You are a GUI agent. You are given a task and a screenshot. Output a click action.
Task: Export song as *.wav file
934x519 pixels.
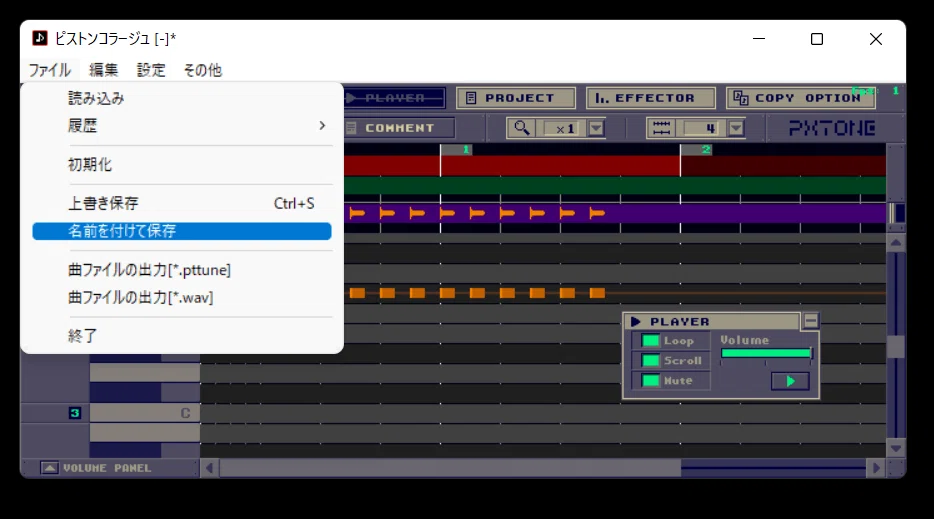point(182,297)
